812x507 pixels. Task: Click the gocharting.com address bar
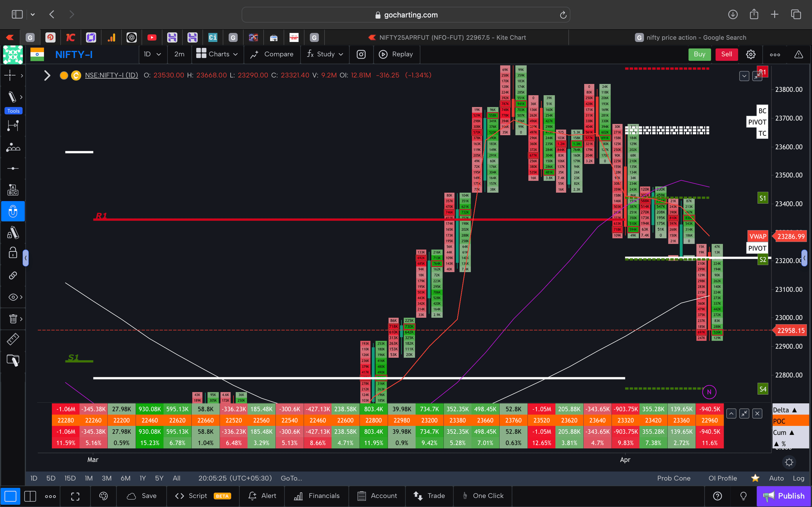[406, 14]
